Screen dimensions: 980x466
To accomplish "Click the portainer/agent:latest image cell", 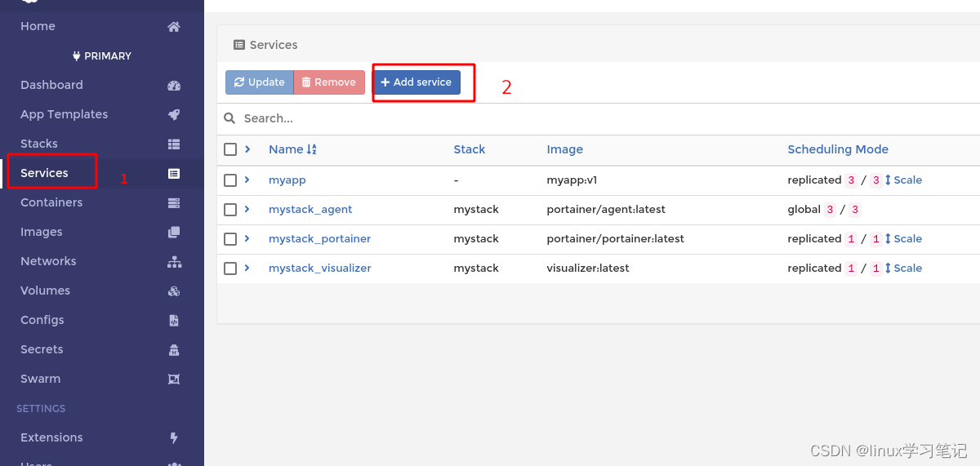I will pos(606,209).
